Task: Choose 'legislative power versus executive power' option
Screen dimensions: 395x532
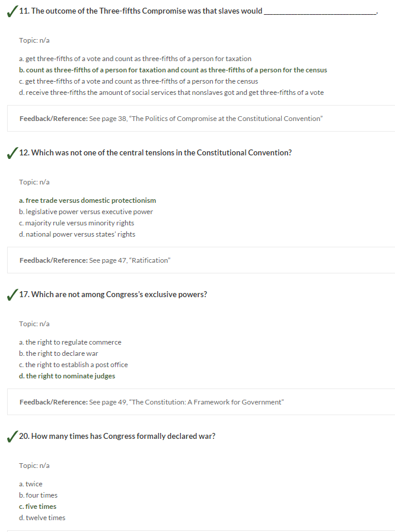Action: click(x=86, y=212)
